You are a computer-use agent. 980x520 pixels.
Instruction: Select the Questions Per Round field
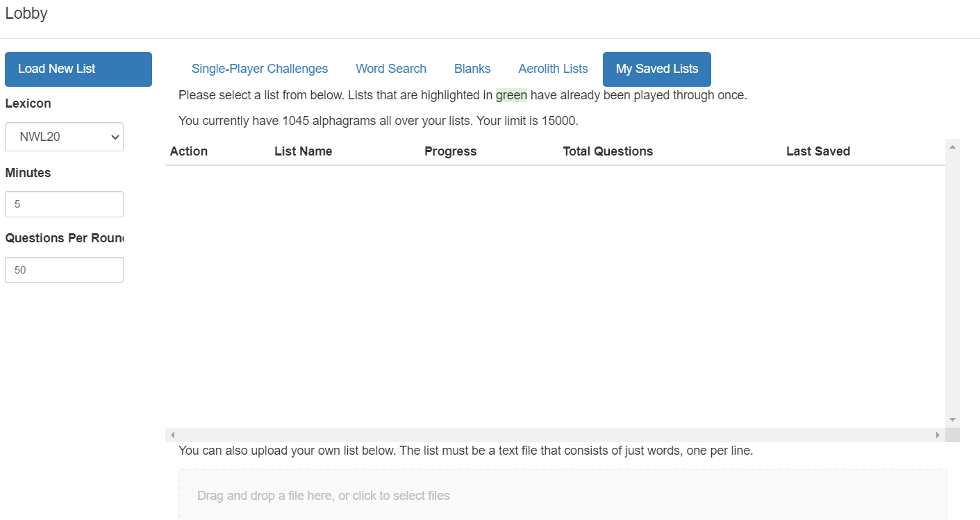coord(64,270)
